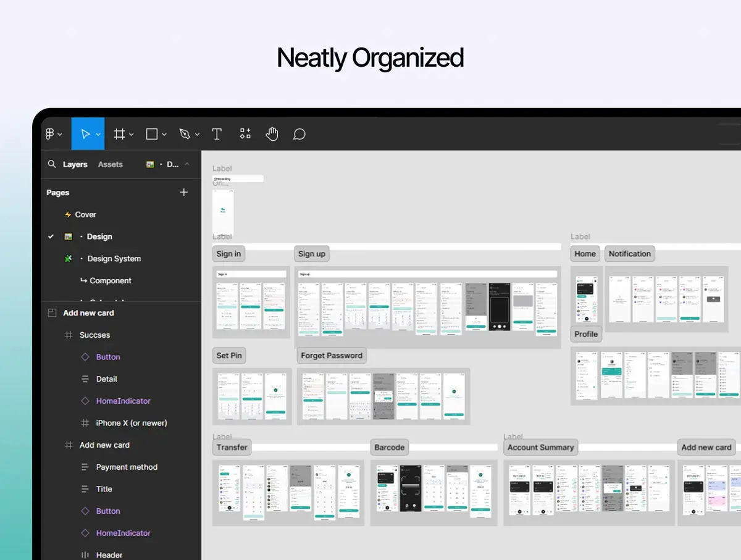The image size is (741, 560).
Task: Select the Rectangle shape tool
Action: pyautogui.click(x=151, y=134)
